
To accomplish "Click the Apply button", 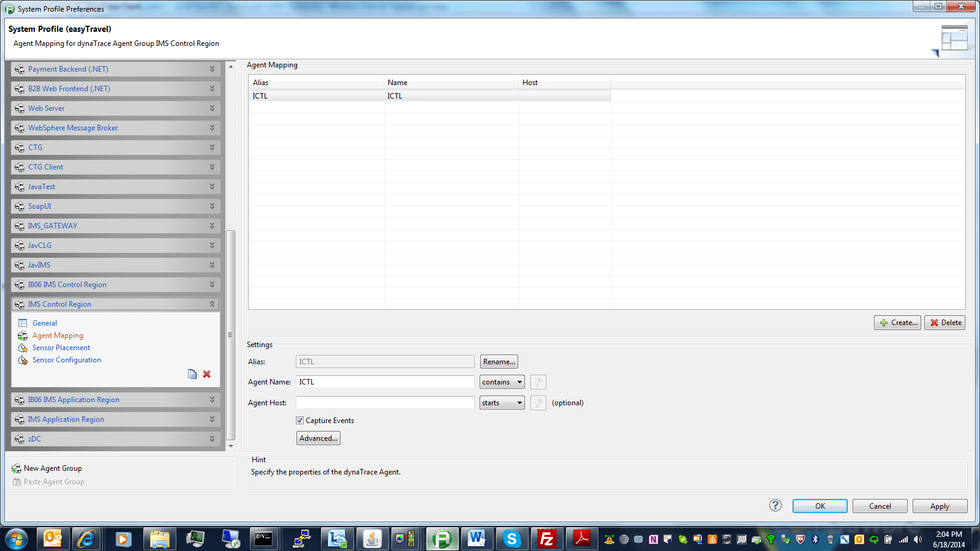I will [x=940, y=506].
